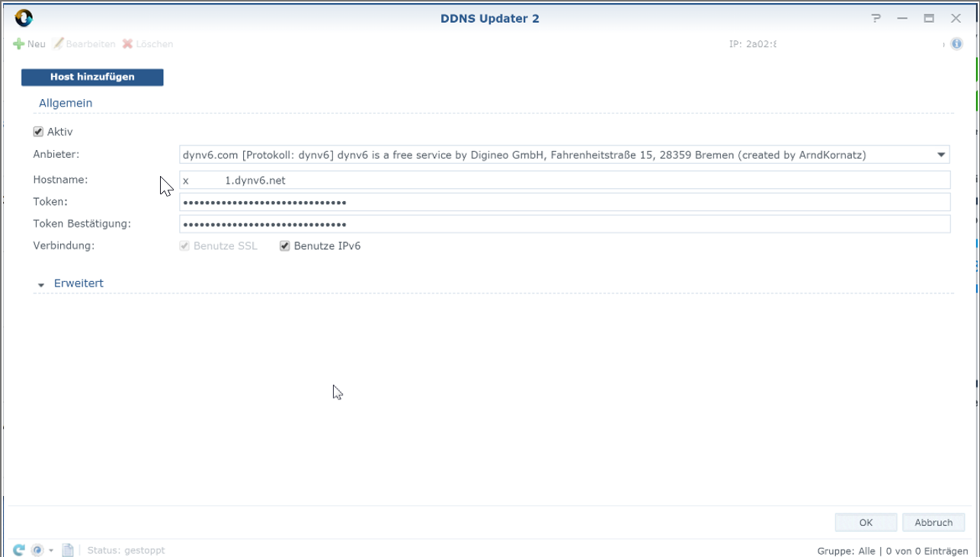Click the gear settings icon in status bar
The width and height of the screenshot is (980, 557).
click(x=37, y=550)
